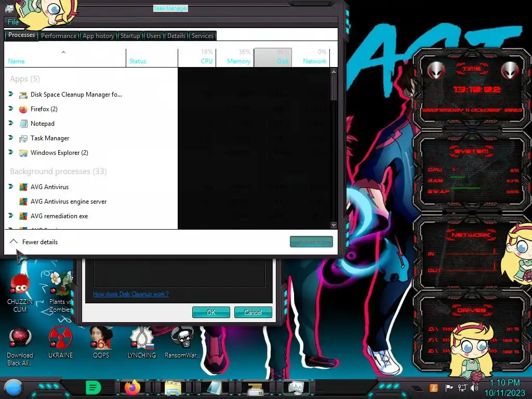Click the AVG Antivirus icon in list
This screenshot has width=532, height=399.
pos(23,187)
